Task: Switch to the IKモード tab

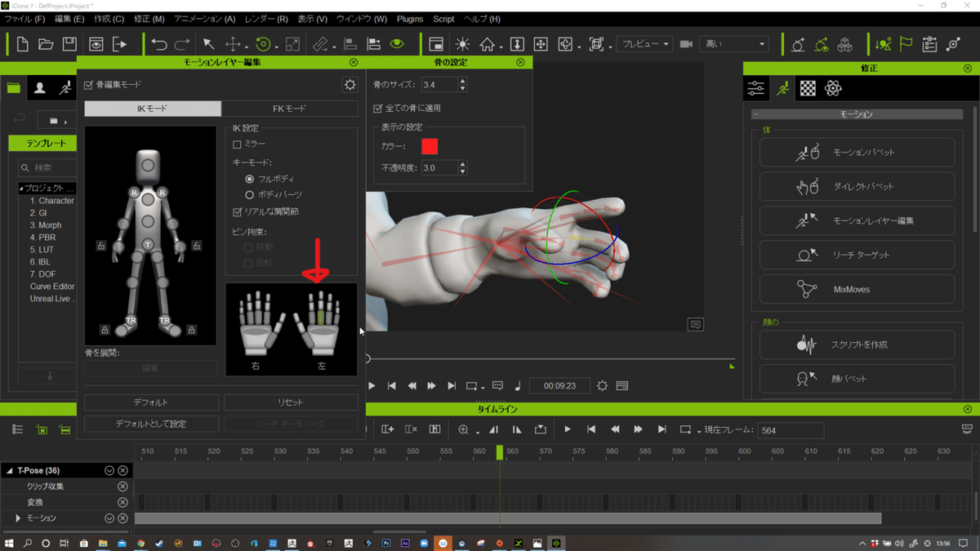Action: tap(153, 108)
